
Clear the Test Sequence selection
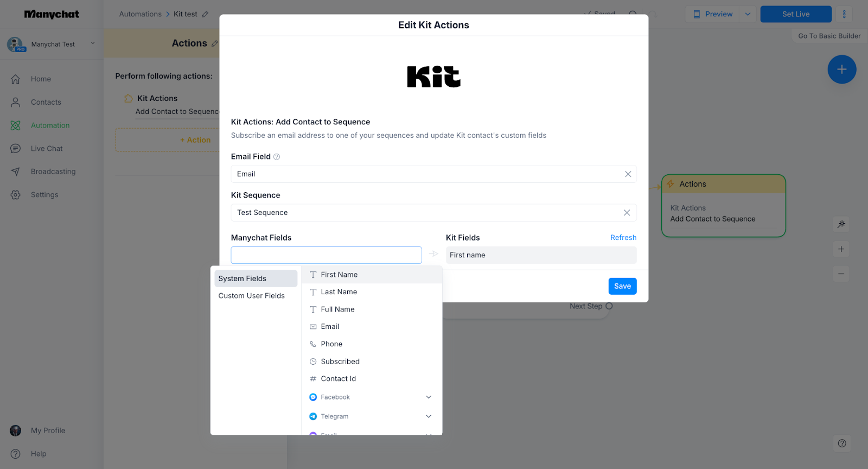[627, 213]
